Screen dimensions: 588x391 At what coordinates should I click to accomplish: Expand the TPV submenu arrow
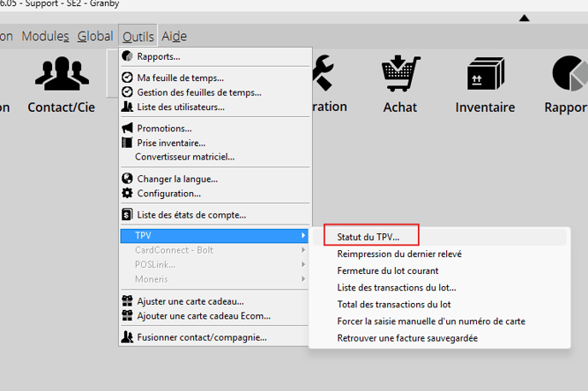(303, 236)
